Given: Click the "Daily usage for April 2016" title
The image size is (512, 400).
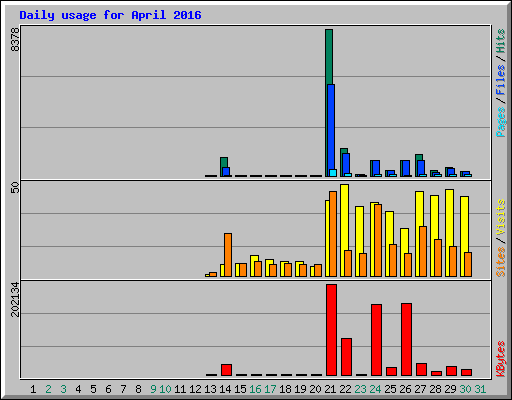Looking at the screenshot, I should pos(110,15).
